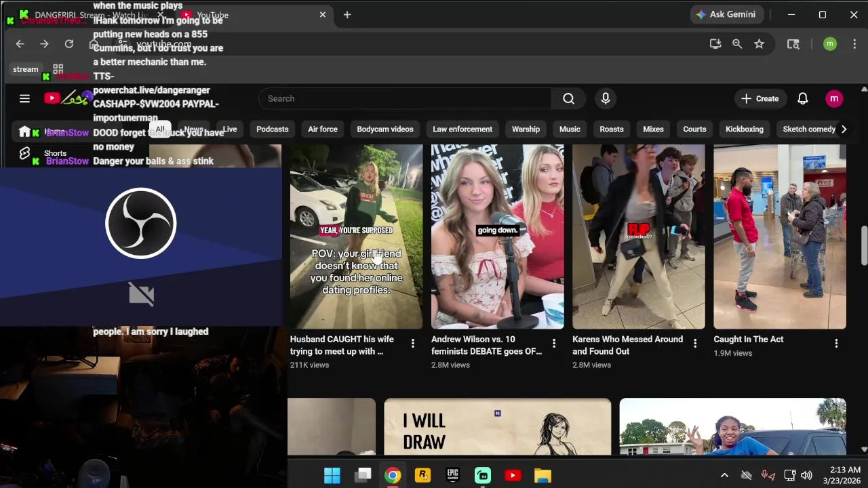Open the volume speaker icon in the tray
This screenshot has height=488, width=868.
[x=806, y=475]
